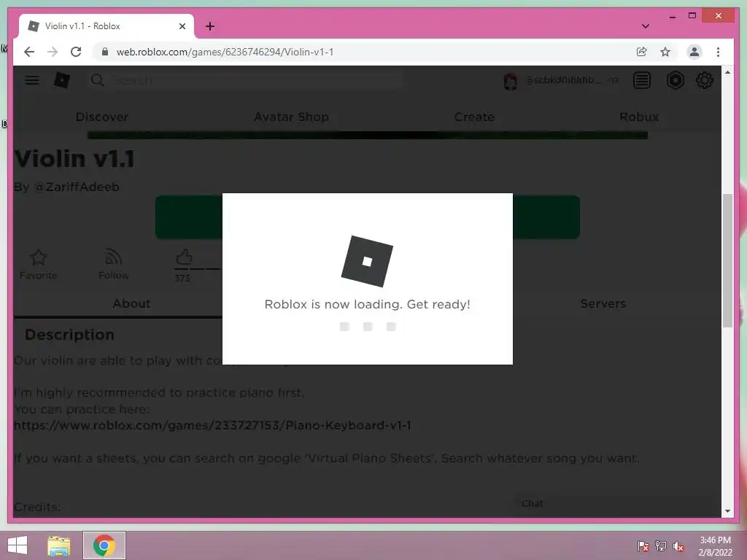The height and width of the screenshot is (560, 747).
Task: Click Chrome forward navigation arrow
Action: [x=53, y=52]
